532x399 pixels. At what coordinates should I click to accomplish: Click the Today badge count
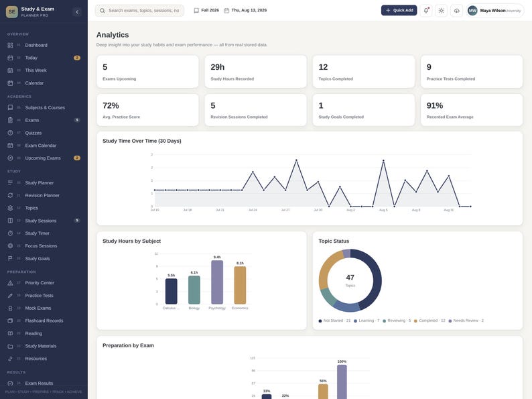[x=77, y=58]
